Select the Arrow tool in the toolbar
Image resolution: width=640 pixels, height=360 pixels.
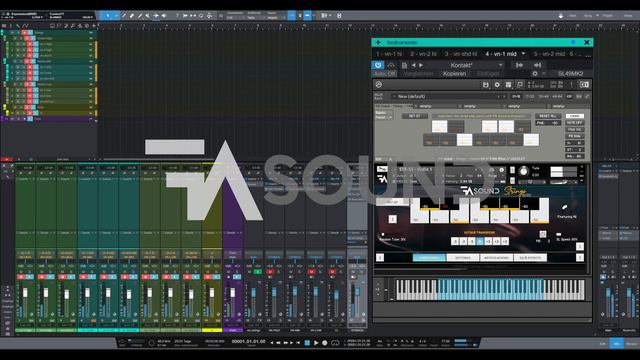click(108, 16)
